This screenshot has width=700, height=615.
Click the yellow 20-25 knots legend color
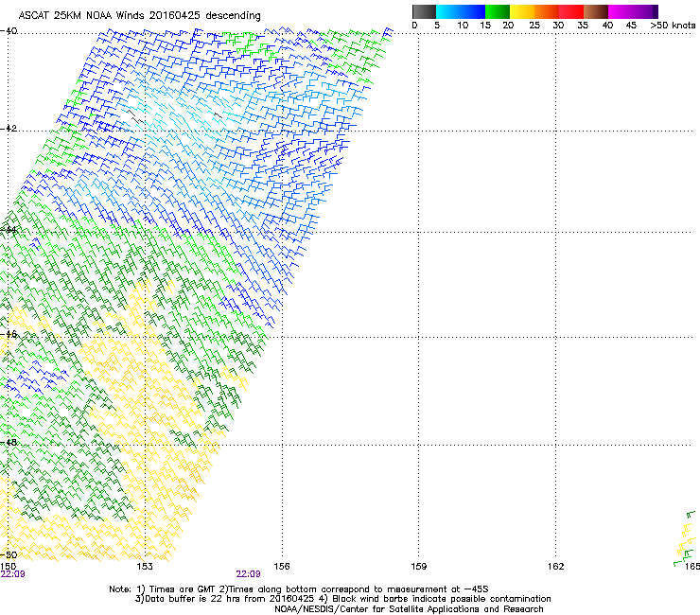click(522, 11)
